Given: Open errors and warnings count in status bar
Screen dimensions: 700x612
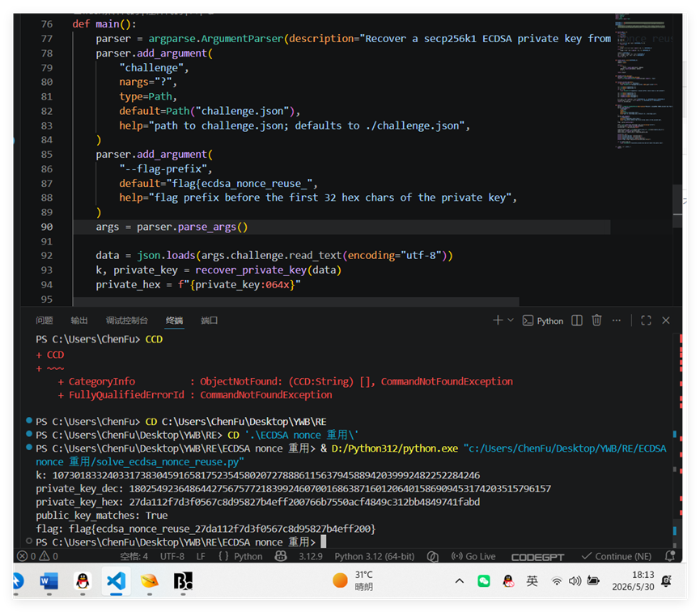Looking at the screenshot, I should coord(38,556).
